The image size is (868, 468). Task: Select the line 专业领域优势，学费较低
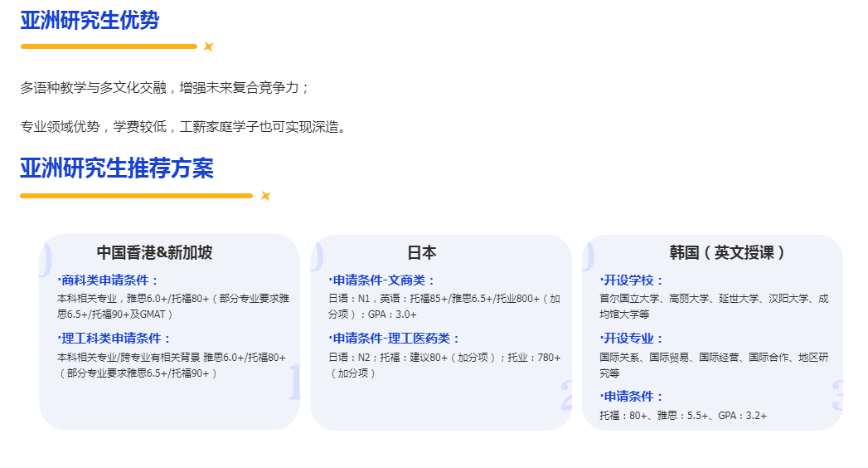(184, 127)
